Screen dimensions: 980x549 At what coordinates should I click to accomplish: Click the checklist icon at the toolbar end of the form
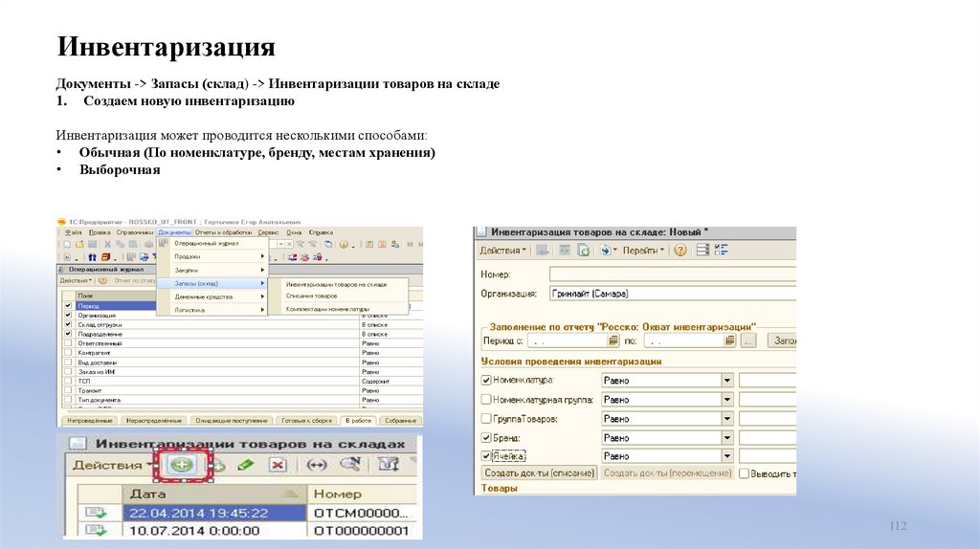pos(722,250)
